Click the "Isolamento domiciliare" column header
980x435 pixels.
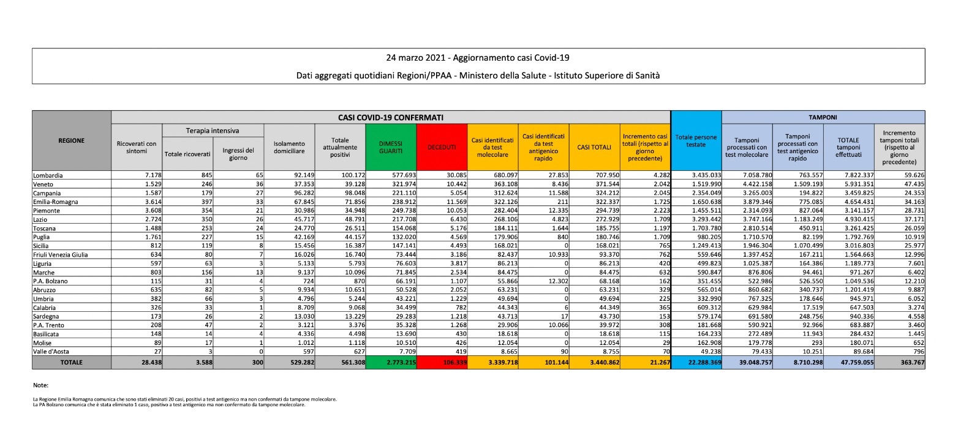289,147
